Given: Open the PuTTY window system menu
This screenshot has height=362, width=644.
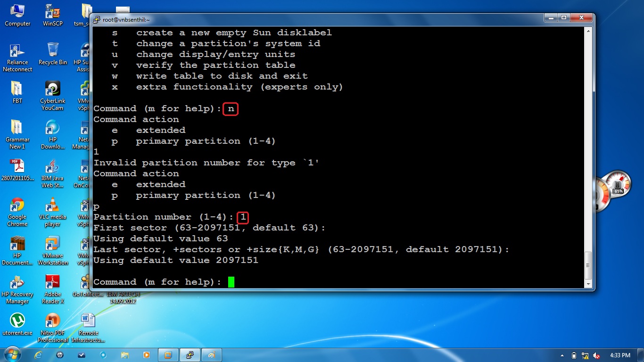Looking at the screenshot, I should click(x=98, y=19).
